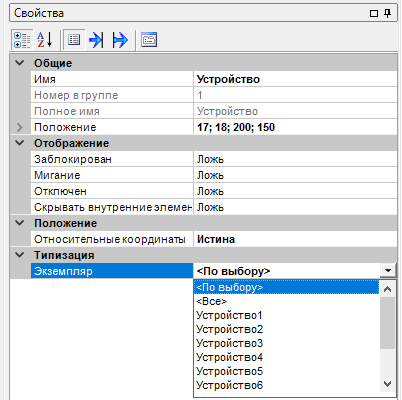Click the blue arrow-from-bar links icon
402x400 pixels.
coord(120,40)
